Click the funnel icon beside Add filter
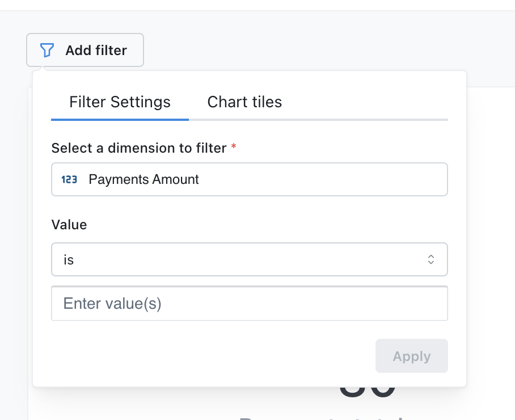515x420 pixels. click(47, 51)
